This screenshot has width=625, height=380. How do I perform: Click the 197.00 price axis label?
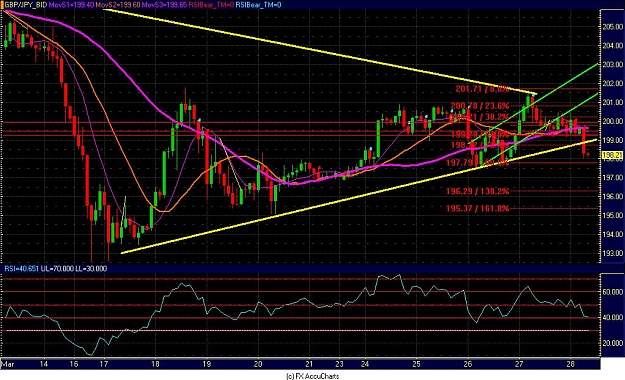pos(613,177)
